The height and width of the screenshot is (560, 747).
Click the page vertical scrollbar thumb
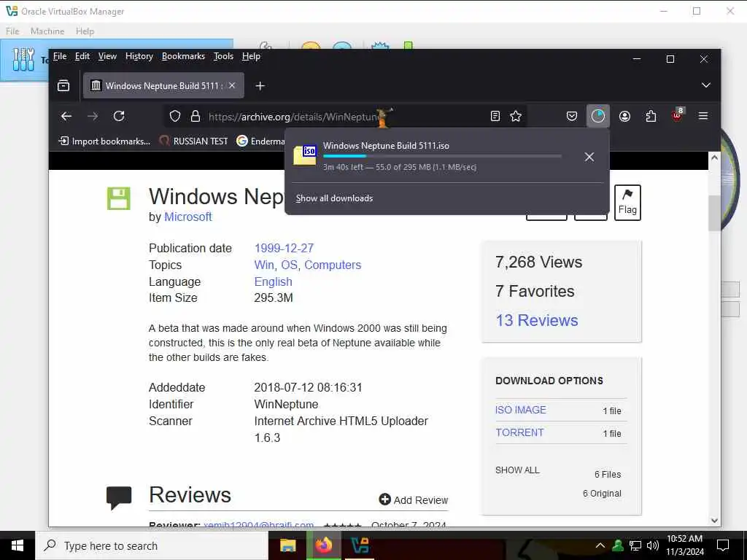pos(713,213)
